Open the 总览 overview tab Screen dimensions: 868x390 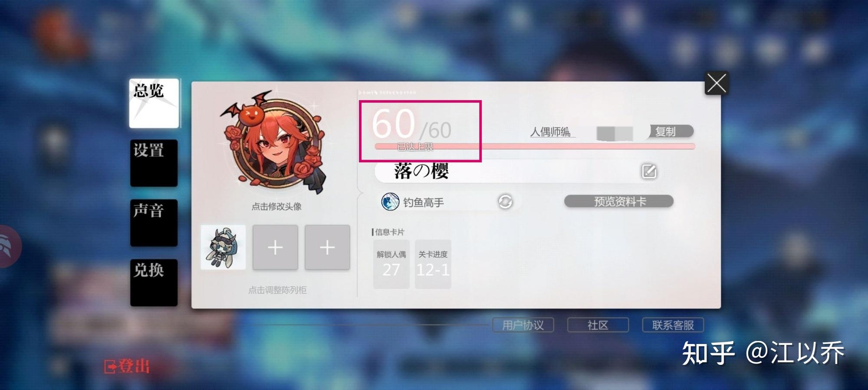tap(154, 103)
